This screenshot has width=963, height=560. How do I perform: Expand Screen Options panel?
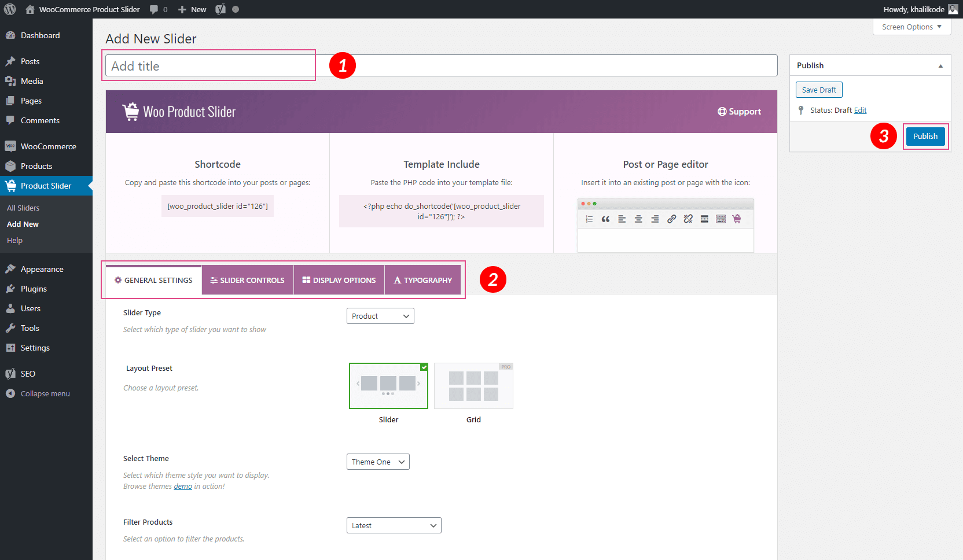pyautogui.click(x=911, y=27)
